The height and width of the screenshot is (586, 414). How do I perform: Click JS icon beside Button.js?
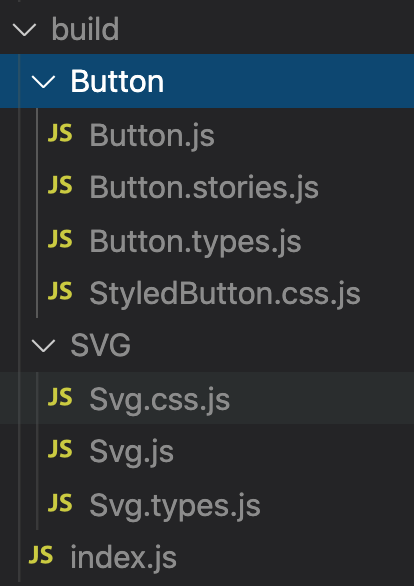coord(60,134)
